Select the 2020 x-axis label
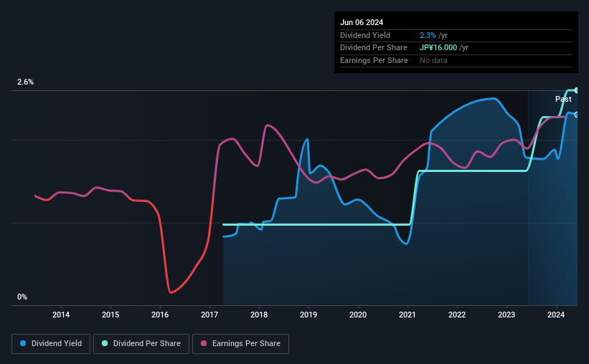Image resolution: width=589 pixels, height=364 pixels. point(358,315)
